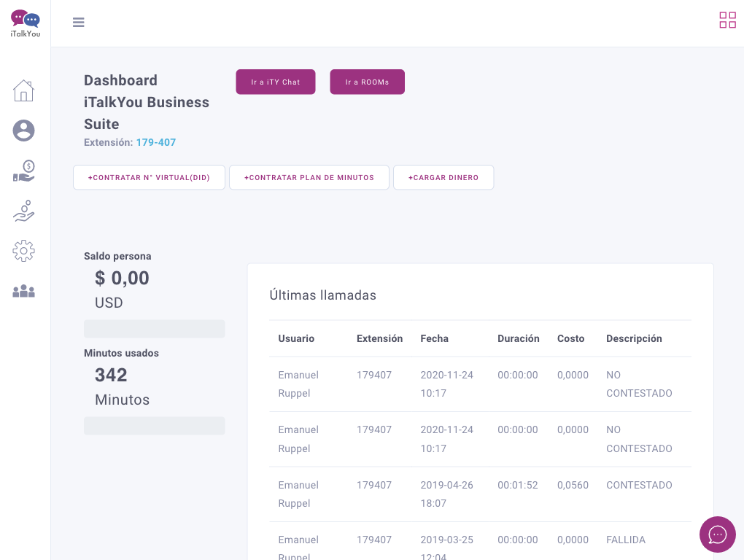Click the $ 0,00 balance value
744x560 pixels.
point(122,278)
